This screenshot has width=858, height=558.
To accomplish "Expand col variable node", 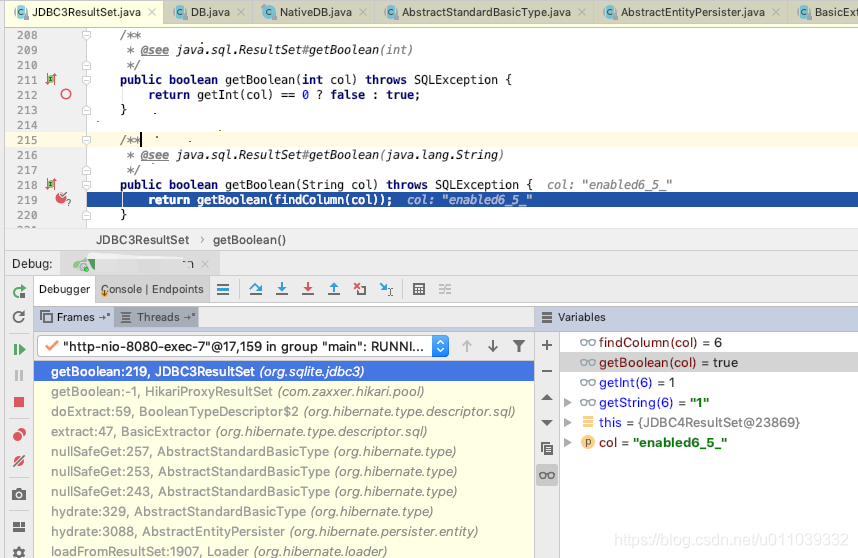I will [567, 442].
